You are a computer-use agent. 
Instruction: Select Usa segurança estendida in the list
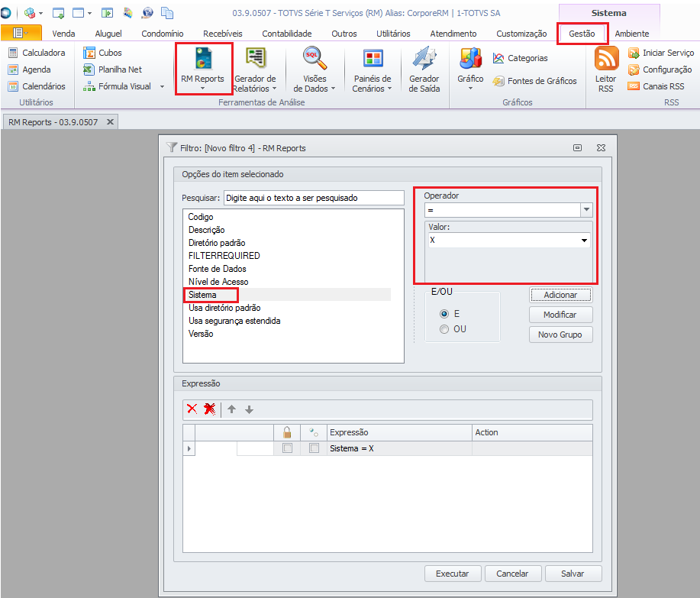(x=234, y=321)
